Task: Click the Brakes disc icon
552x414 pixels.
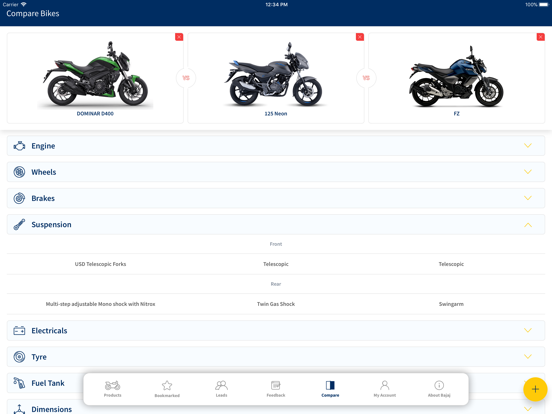Action: (19, 198)
